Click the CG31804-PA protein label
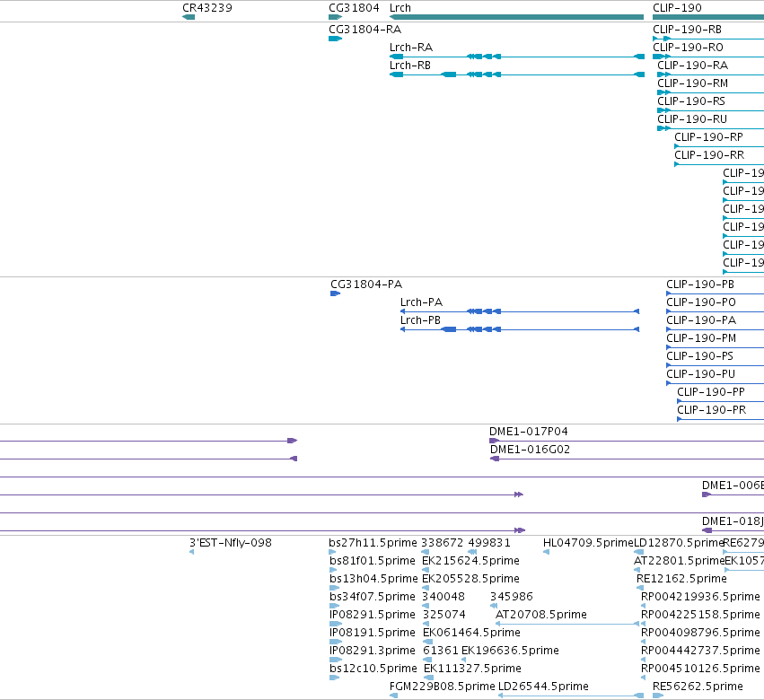Image resolution: width=764 pixels, height=700 pixels. 366,284
